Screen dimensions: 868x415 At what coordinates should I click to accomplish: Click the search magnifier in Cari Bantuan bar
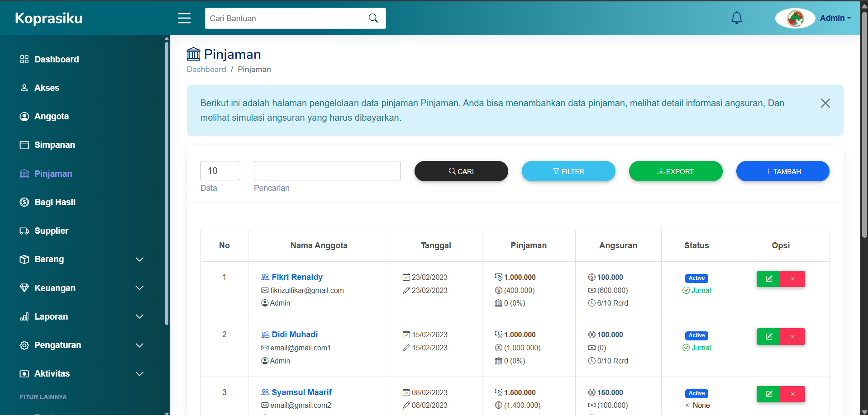[x=373, y=18]
